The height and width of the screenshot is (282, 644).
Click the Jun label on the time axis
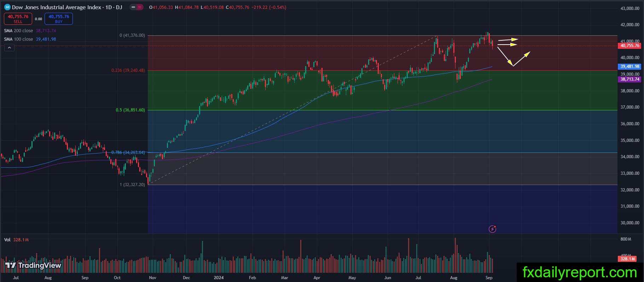(388, 278)
